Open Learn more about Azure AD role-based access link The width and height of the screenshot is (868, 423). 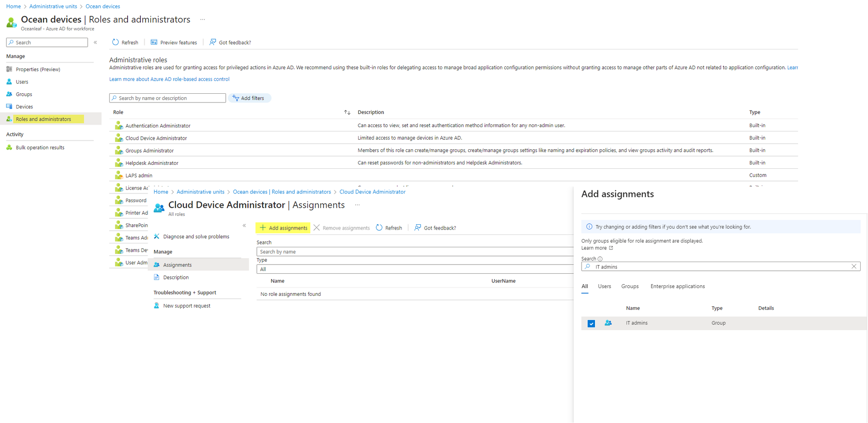(169, 79)
